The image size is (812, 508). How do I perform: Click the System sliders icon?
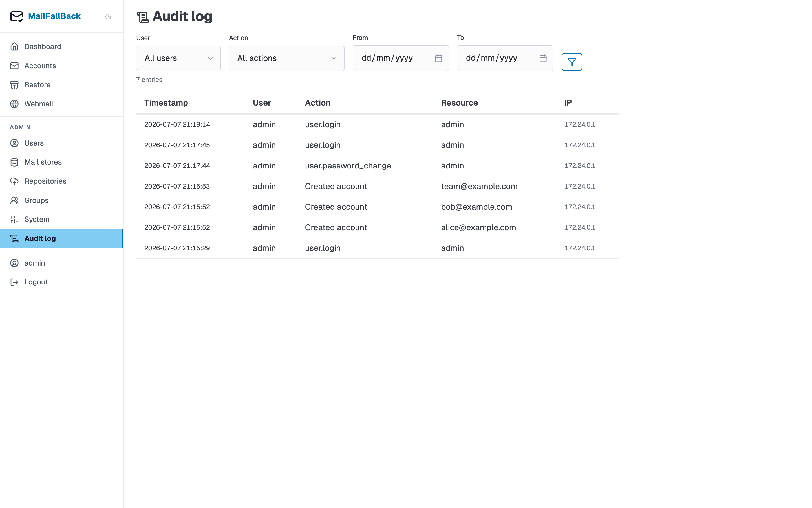[14, 219]
